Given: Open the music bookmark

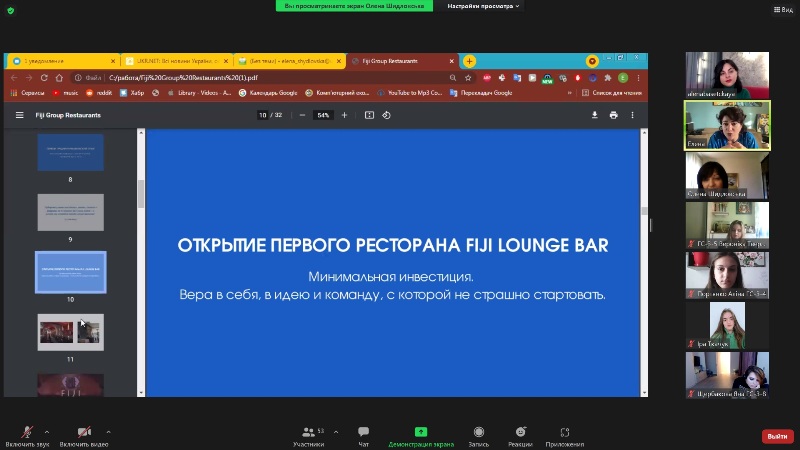Looking at the screenshot, I should pos(66,93).
